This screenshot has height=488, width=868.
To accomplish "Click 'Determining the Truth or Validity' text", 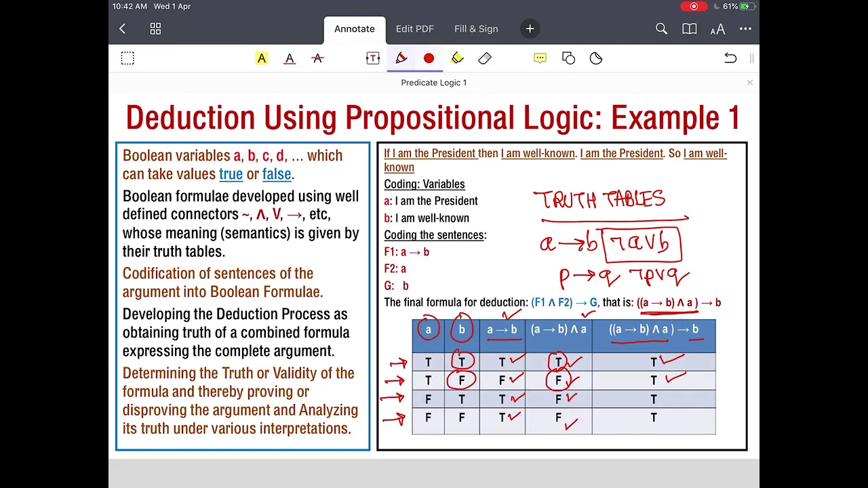I will tap(238, 373).
